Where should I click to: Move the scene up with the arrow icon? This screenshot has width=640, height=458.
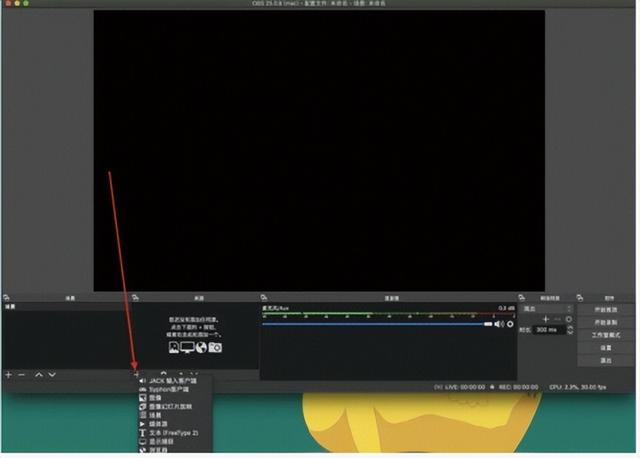point(39,374)
